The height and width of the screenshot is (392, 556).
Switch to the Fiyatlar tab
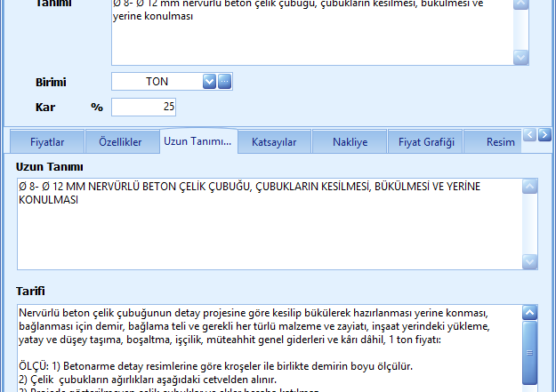pos(46,141)
